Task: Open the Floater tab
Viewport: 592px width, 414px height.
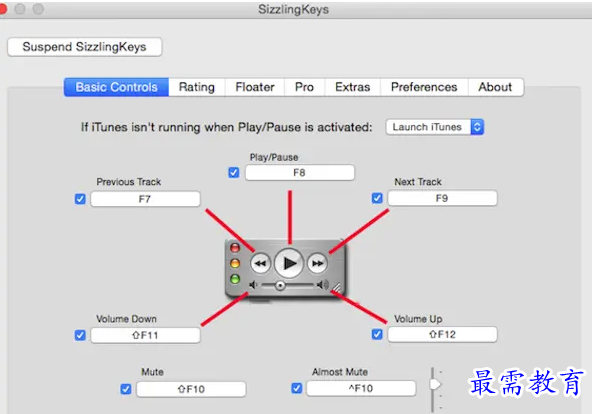Action: click(255, 87)
